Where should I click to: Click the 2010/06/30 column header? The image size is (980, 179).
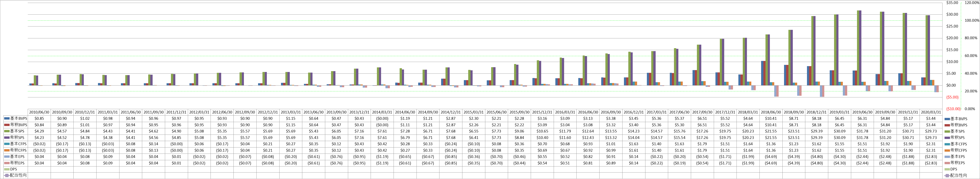(x=39, y=112)
